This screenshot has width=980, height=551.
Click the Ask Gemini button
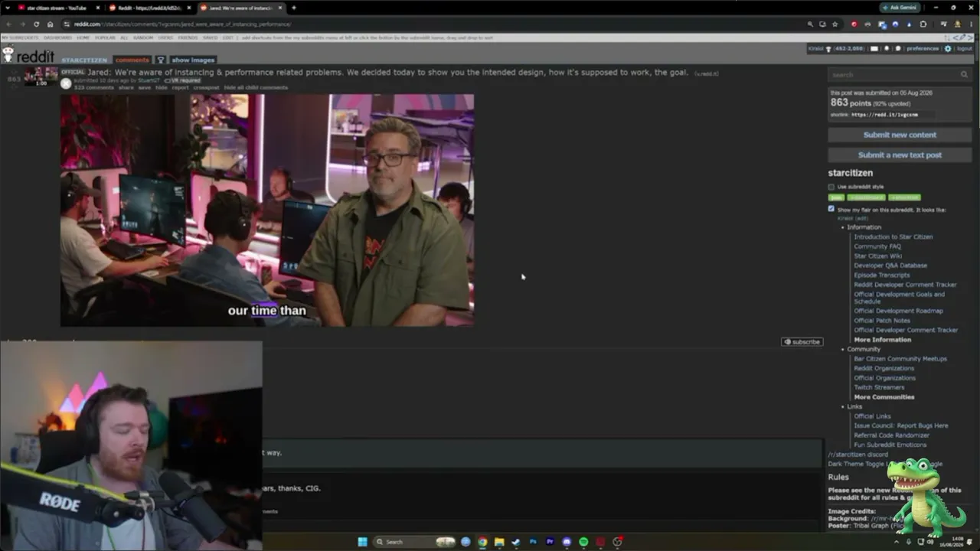click(x=900, y=8)
